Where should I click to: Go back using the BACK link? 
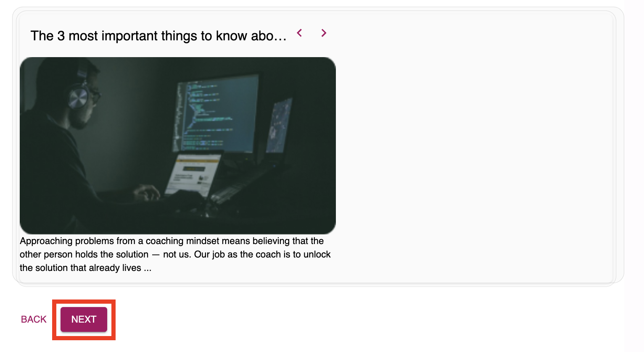coord(34,319)
